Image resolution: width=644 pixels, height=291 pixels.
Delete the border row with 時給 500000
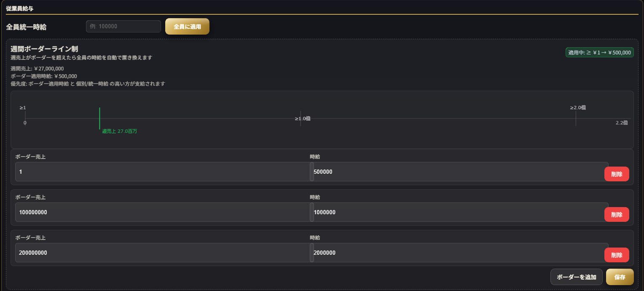[x=616, y=174]
